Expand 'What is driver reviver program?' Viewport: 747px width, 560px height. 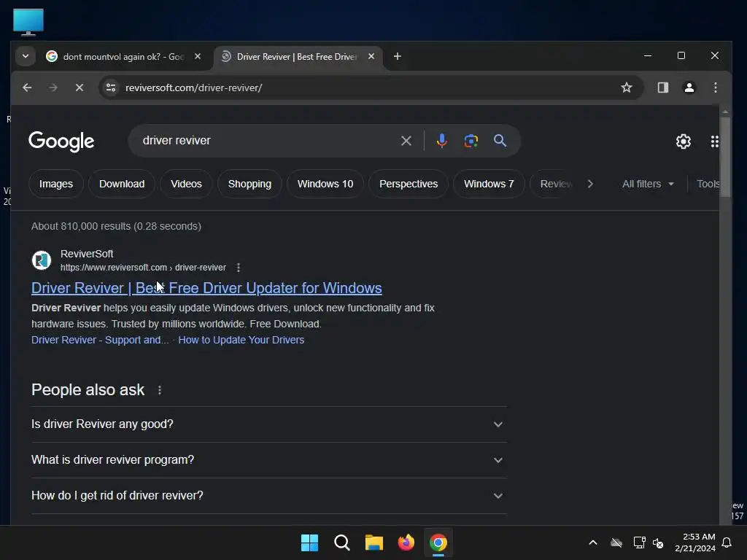point(269,460)
